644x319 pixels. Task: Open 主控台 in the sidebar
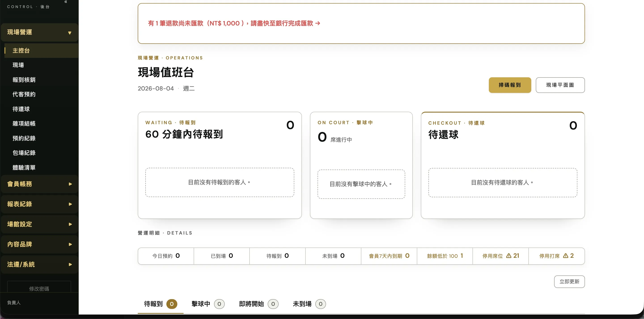42,51
